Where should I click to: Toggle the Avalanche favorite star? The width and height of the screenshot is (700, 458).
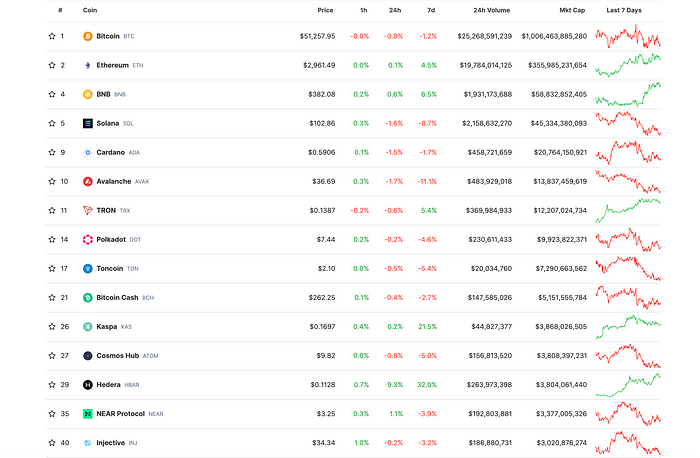(52, 181)
